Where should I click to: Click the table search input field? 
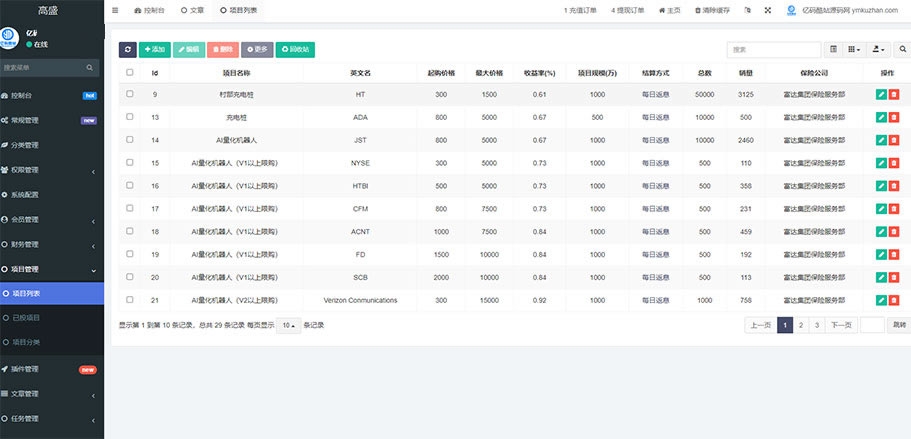pyautogui.click(x=773, y=48)
